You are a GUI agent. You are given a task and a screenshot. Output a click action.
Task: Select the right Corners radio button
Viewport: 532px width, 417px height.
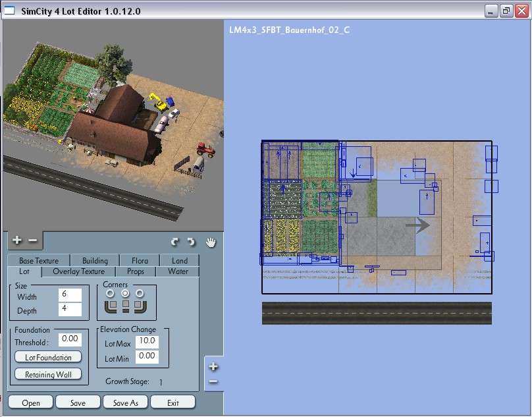(x=140, y=293)
